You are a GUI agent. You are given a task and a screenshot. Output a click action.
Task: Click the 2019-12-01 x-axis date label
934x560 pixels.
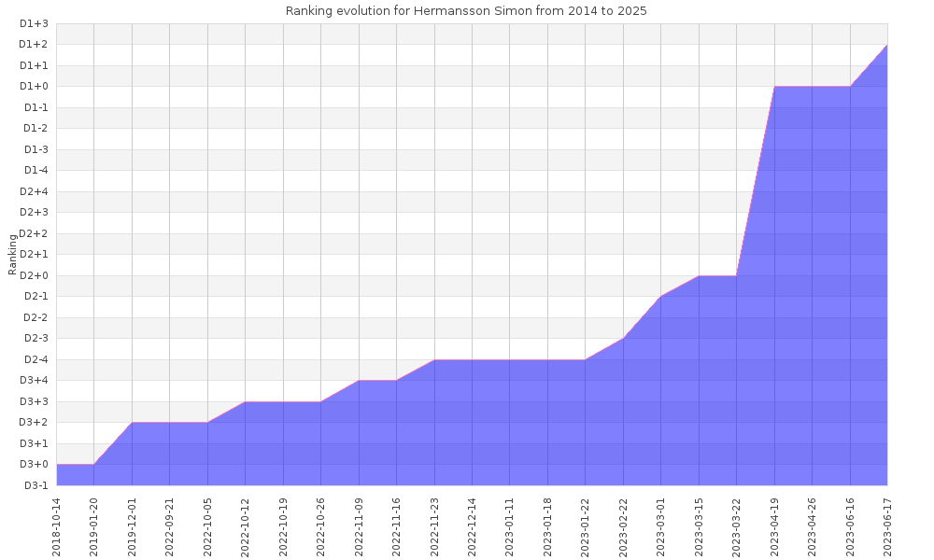point(132,525)
